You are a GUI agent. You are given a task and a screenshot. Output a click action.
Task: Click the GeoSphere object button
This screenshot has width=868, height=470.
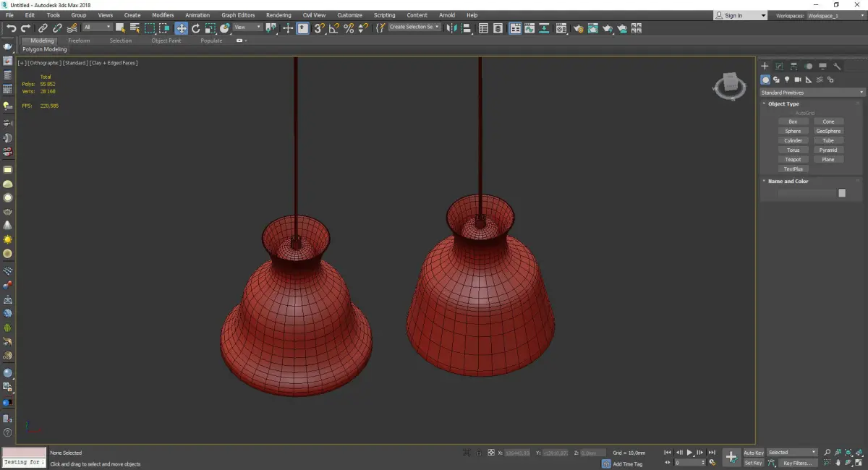[x=828, y=131]
